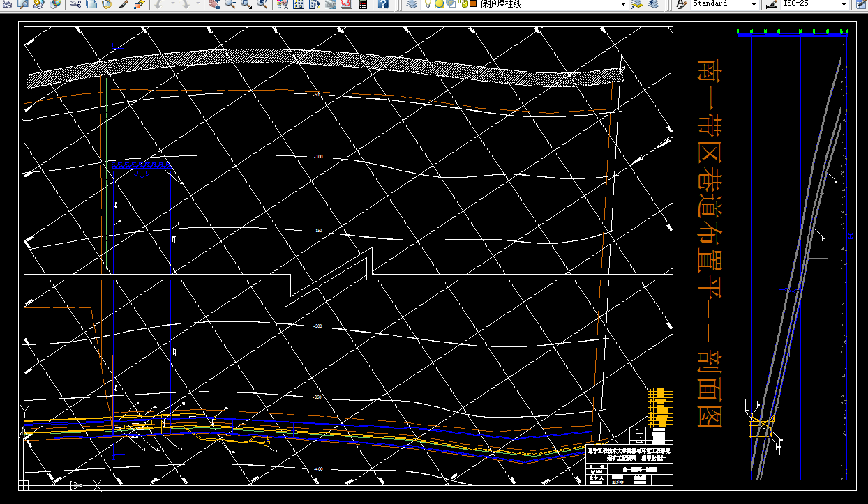Expand the Redo history dropdown arrow
The height and width of the screenshot is (504, 868).
(x=198, y=3)
